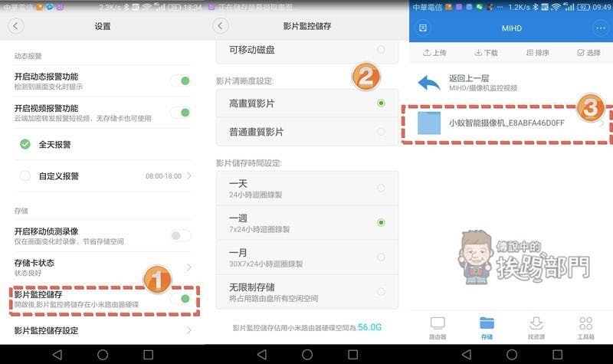Screen dimensions: 613x364
Task: Tap the Android back button under 设置 screen
Action: (57, 355)
